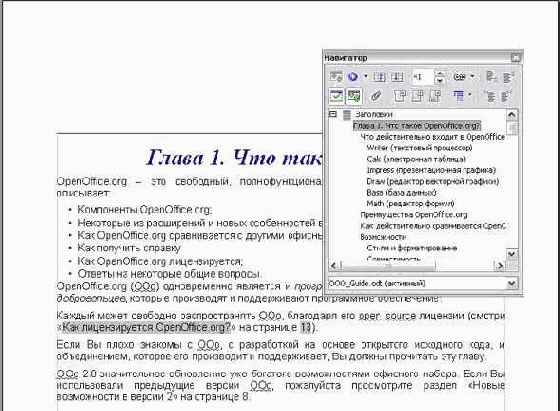Select 'Что действительно входит в OpenOffice' in Navigator
Viewport: 560px width, 411px height.
(432, 137)
